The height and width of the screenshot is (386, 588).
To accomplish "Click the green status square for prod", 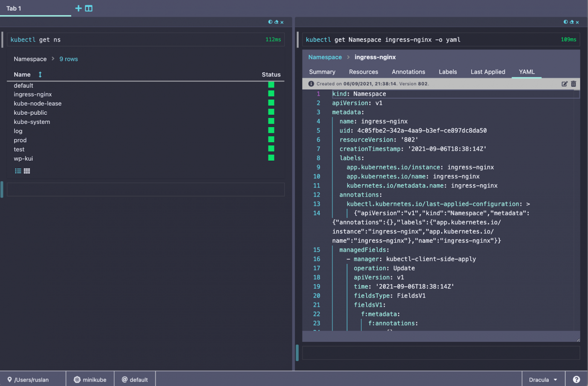I will 271,140.
